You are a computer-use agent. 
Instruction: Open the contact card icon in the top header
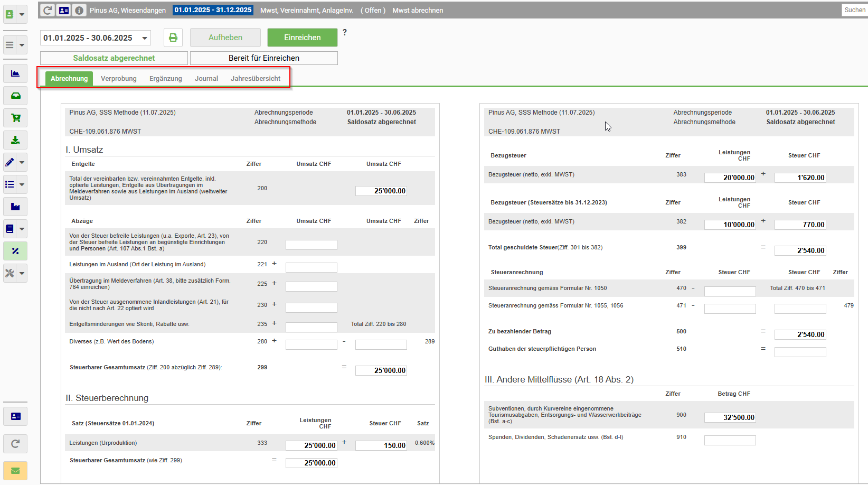(x=63, y=10)
